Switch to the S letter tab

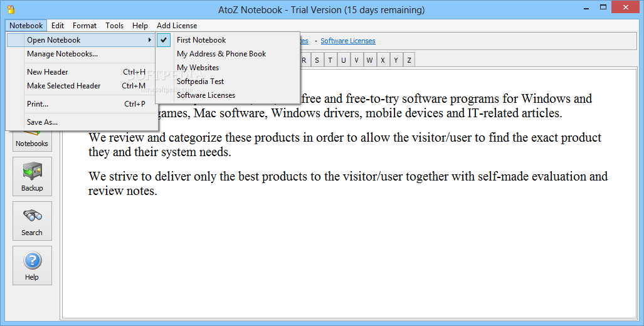[317, 60]
